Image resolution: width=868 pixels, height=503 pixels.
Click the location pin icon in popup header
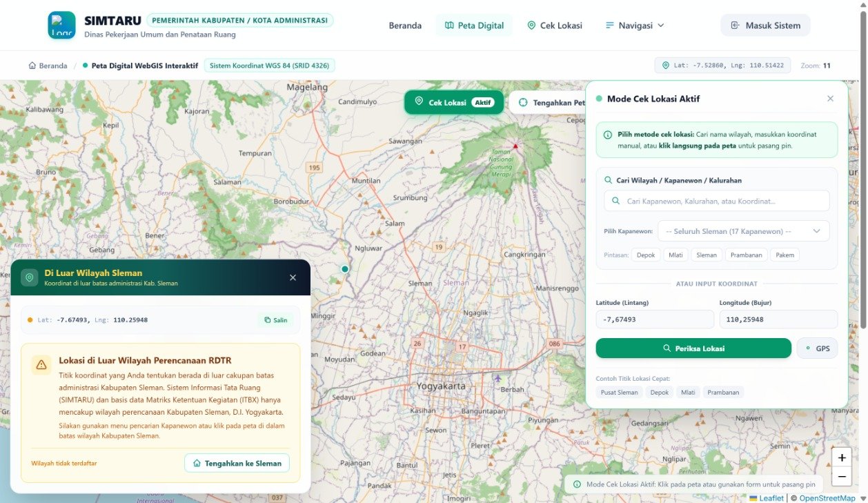(x=29, y=277)
